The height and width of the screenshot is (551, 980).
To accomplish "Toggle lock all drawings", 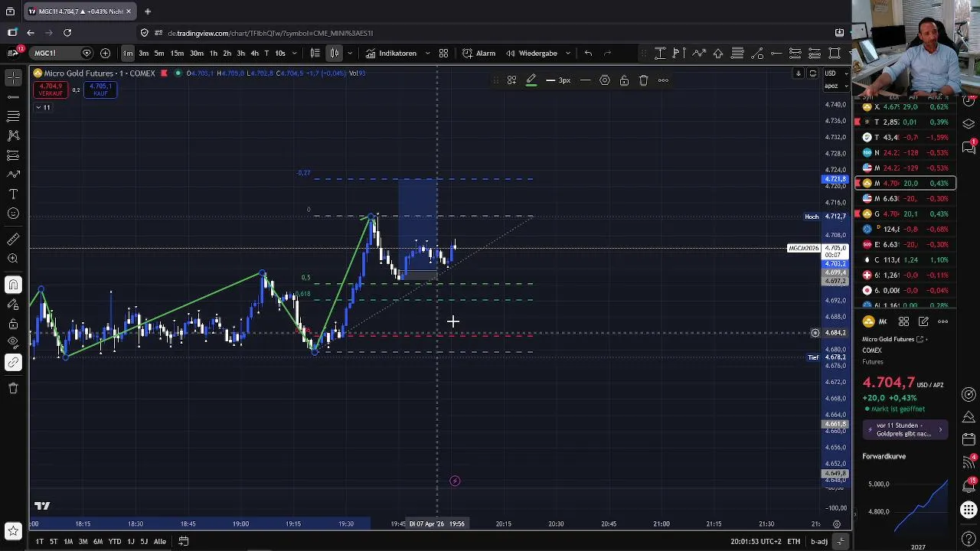I will point(13,323).
